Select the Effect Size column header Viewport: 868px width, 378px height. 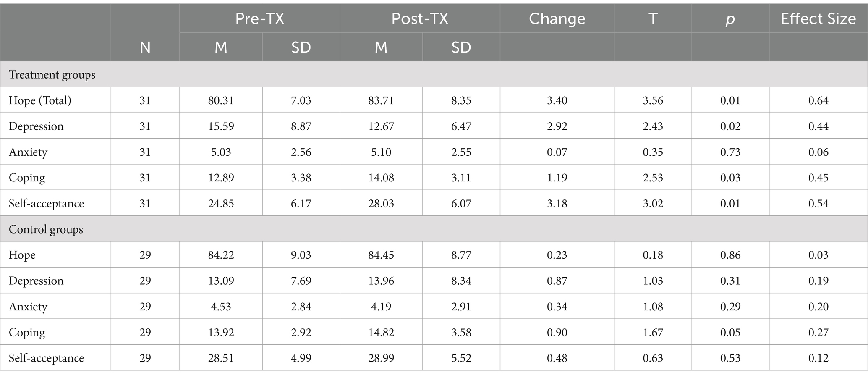[818, 19]
